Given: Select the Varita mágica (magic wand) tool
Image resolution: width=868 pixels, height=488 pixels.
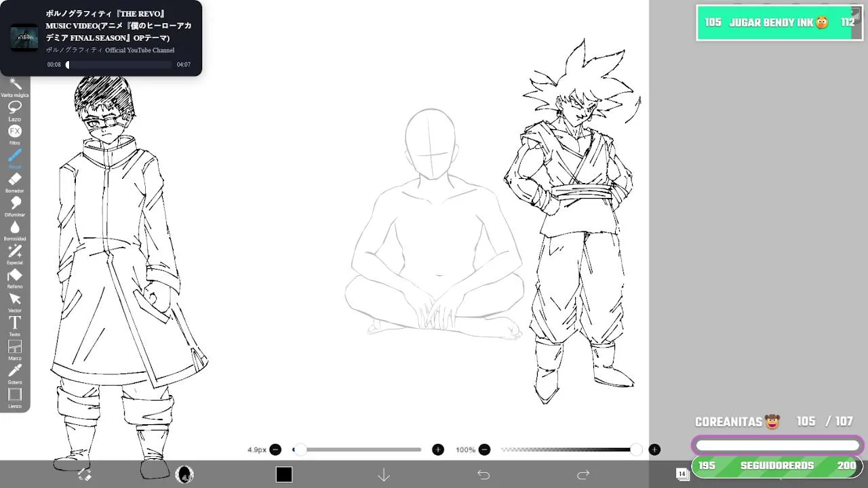Looking at the screenshot, I should click(x=15, y=87).
